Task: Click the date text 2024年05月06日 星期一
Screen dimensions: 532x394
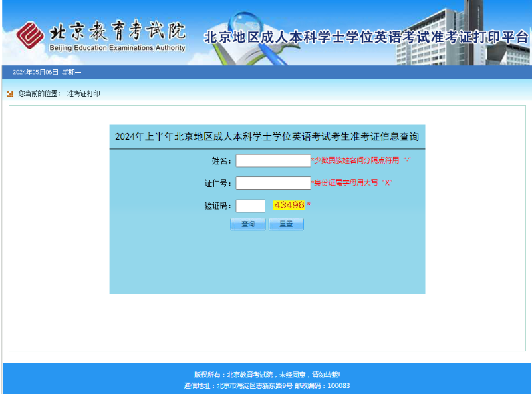Action: click(x=47, y=72)
